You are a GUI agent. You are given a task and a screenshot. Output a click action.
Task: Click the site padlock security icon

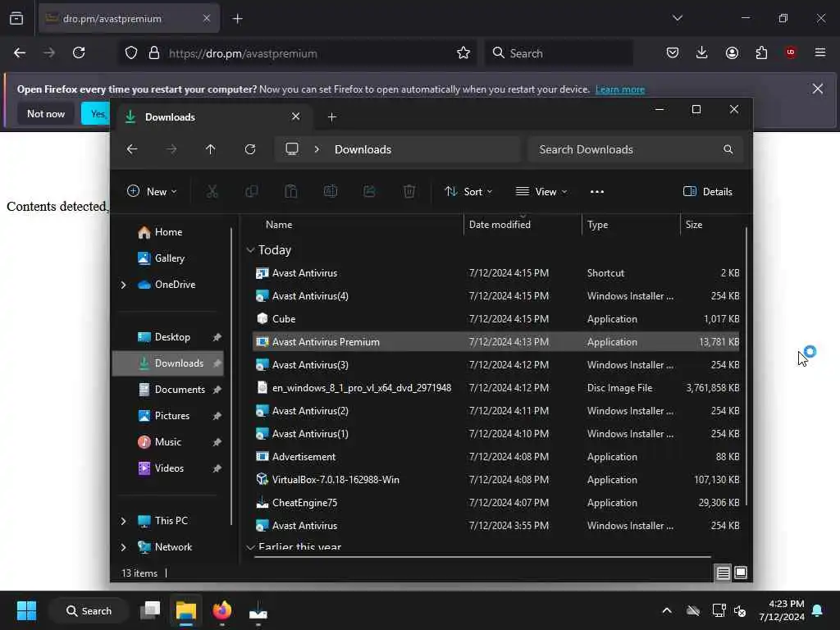point(154,52)
